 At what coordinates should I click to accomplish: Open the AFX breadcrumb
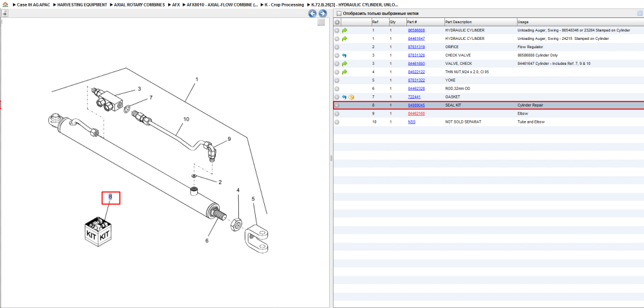(176, 5)
